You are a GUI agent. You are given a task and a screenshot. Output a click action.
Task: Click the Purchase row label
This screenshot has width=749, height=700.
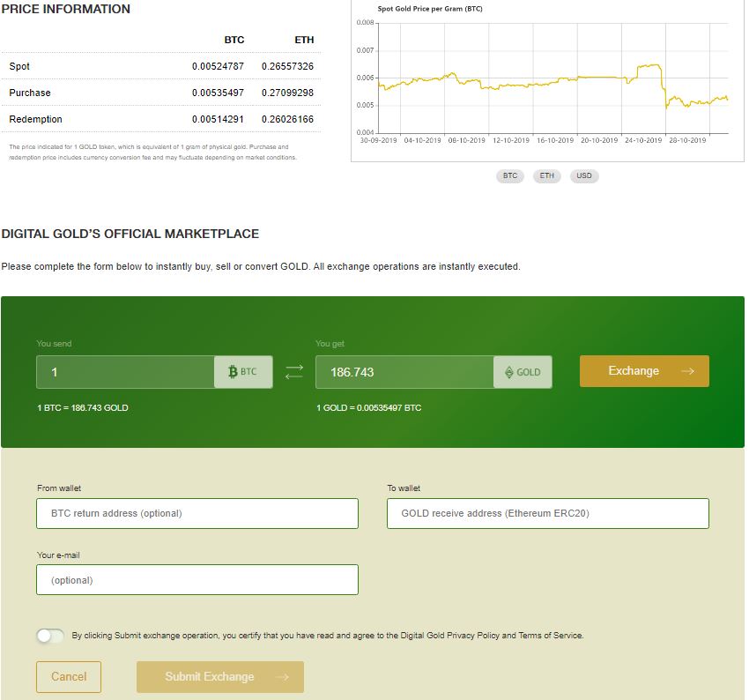30,93
